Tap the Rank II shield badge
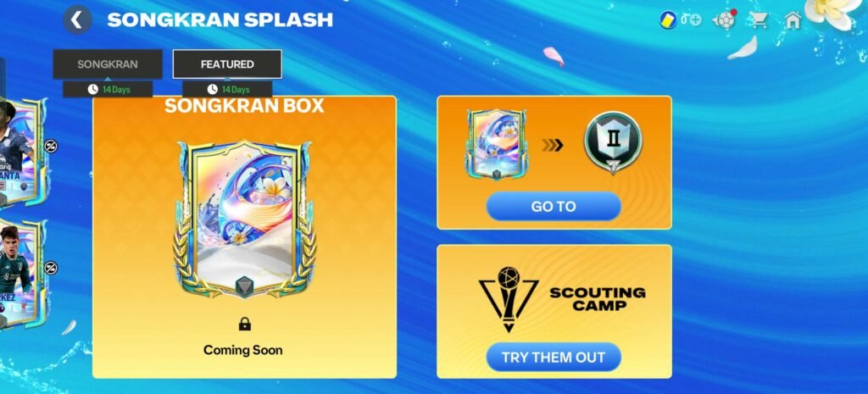This screenshot has width=868, height=394. (x=613, y=142)
